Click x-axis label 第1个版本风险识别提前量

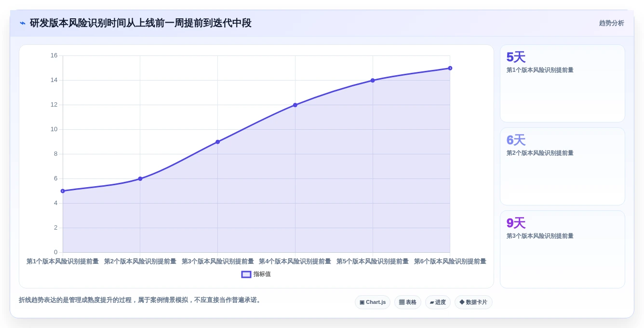[x=63, y=261]
